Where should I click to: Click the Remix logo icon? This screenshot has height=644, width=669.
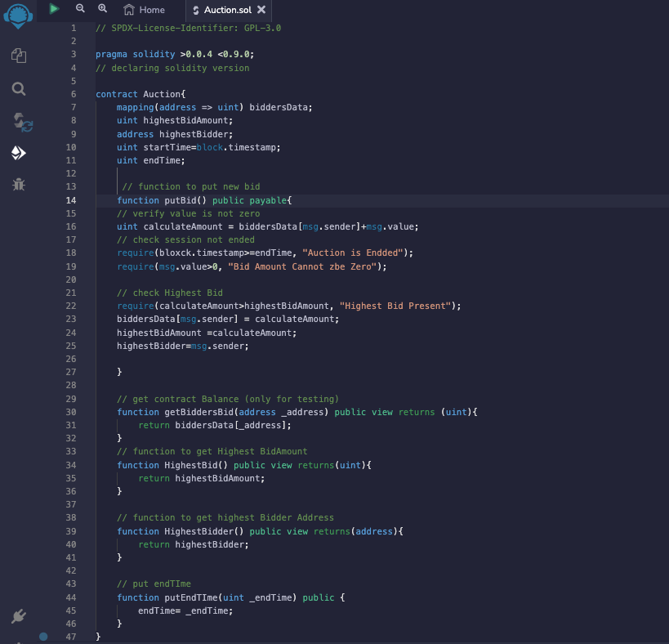[x=18, y=16]
